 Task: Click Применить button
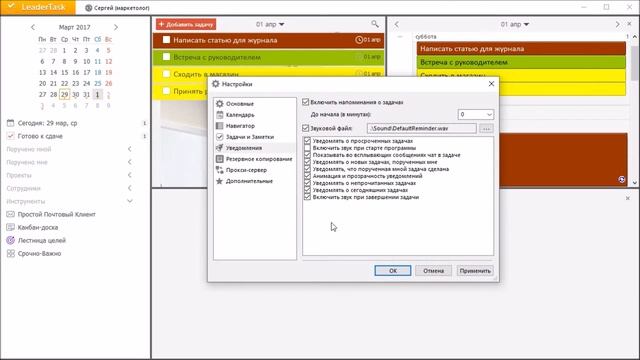(x=475, y=271)
